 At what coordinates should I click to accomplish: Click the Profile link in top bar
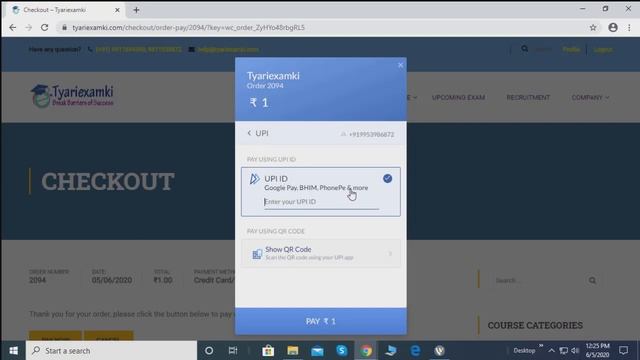click(x=571, y=49)
